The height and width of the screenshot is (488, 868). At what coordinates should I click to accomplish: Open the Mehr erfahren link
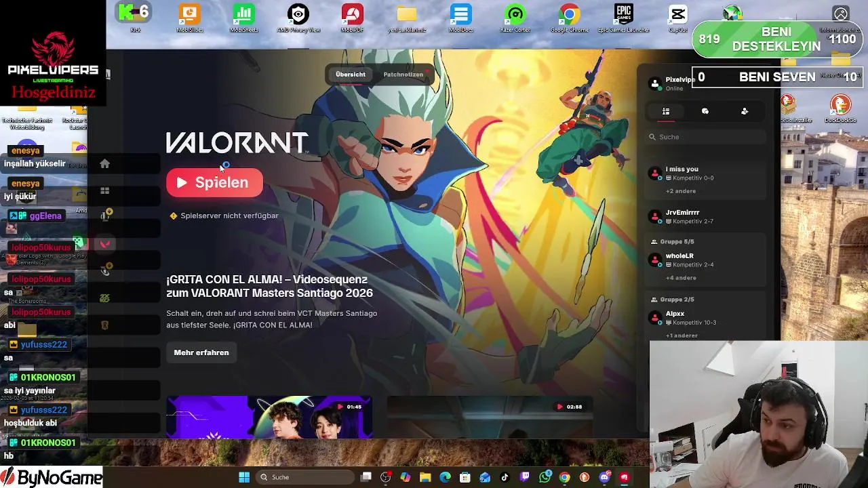(x=201, y=352)
